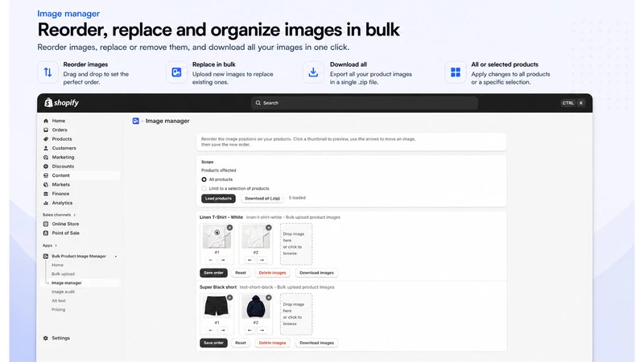Click the Markets globe icon
The height and width of the screenshot is (362, 644).
pyautogui.click(x=46, y=185)
